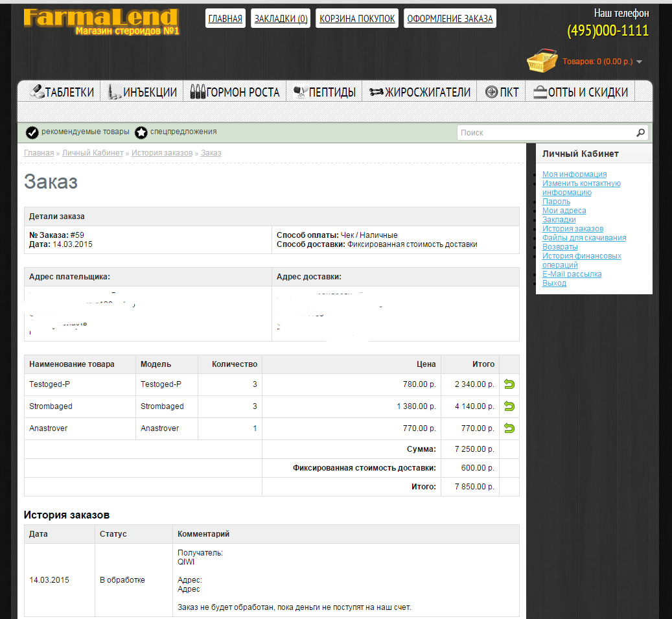Click the search magnifier icon
The width and height of the screenshot is (672, 619).
tap(640, 133)
